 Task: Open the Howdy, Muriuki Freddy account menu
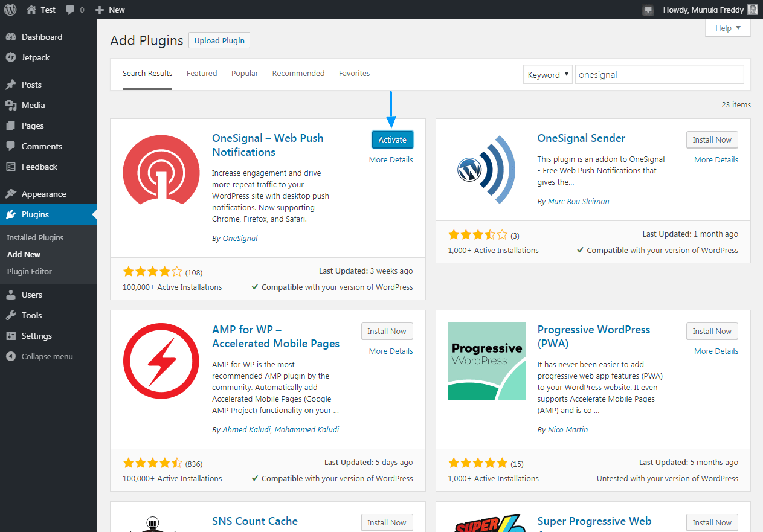(710, 10)
